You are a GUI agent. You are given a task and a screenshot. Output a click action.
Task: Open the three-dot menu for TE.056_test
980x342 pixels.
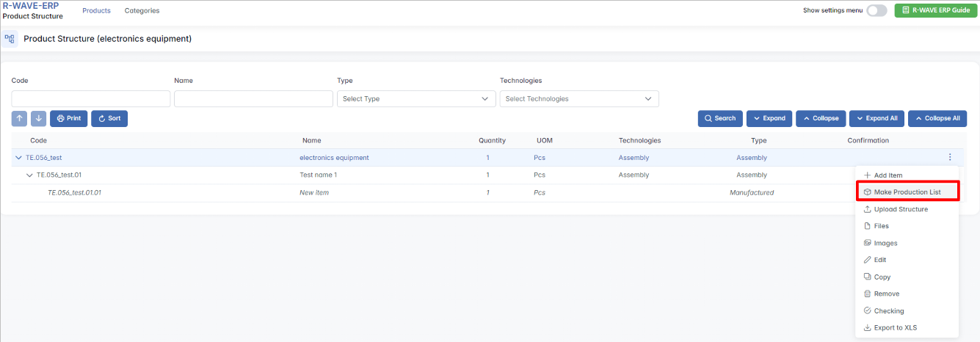click(950, 158)
